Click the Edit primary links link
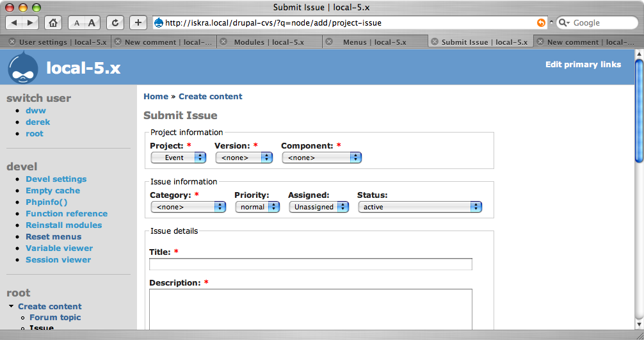The image size is (644, 340). tap(583, 64)
